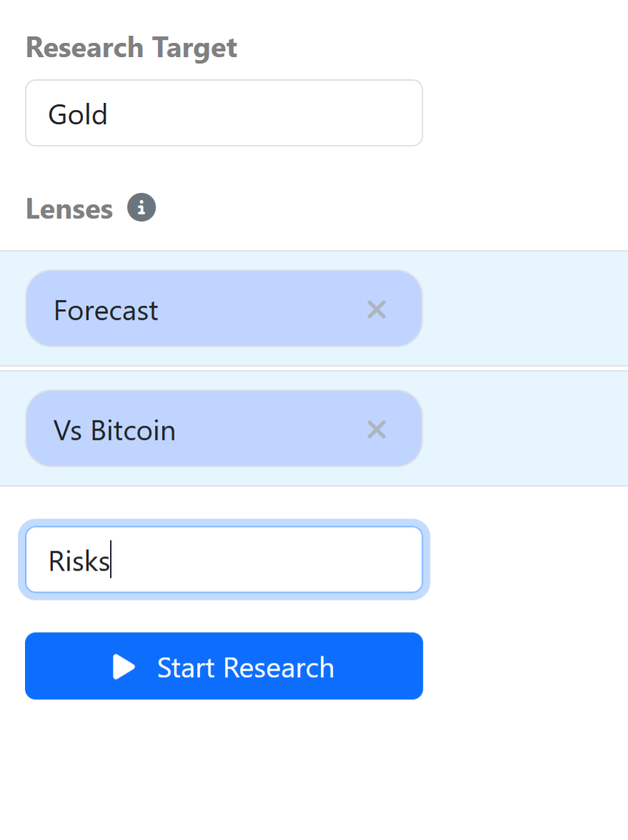Screen dimensions: 628x840
Task: Click the word Gold in the target field
Action: click(x=79, y=114)
